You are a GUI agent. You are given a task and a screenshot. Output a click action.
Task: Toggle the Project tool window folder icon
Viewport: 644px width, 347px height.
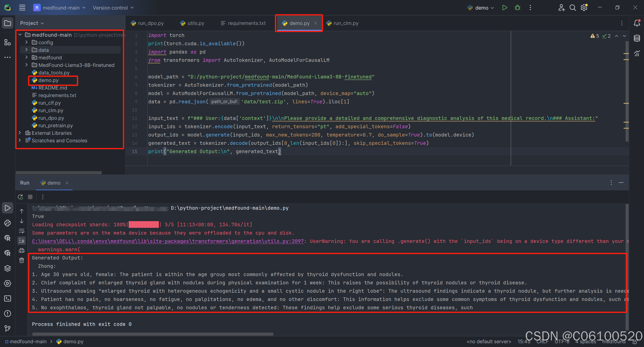(x=8, y=23)
